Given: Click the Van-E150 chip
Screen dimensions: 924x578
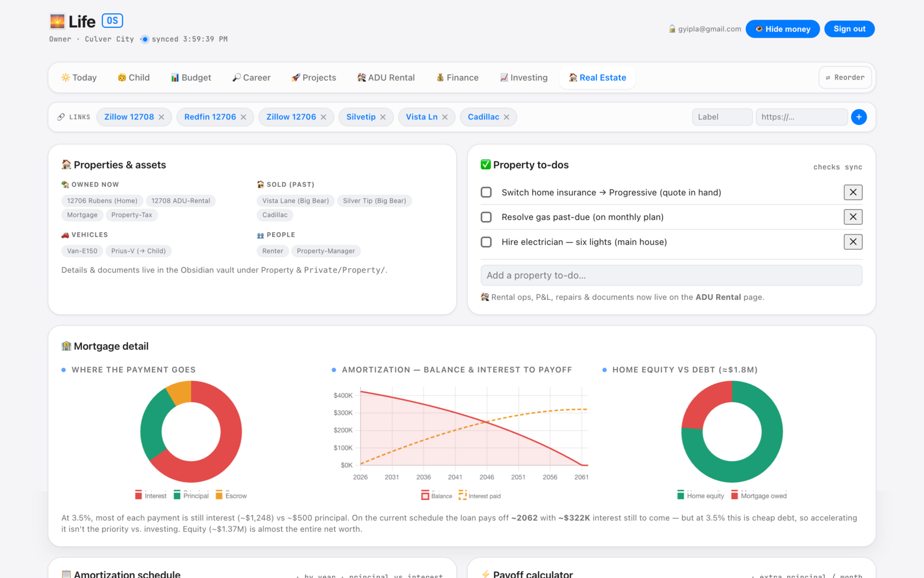Looking at the screenshot, I should pyautogui.click(x=82, y=251).
